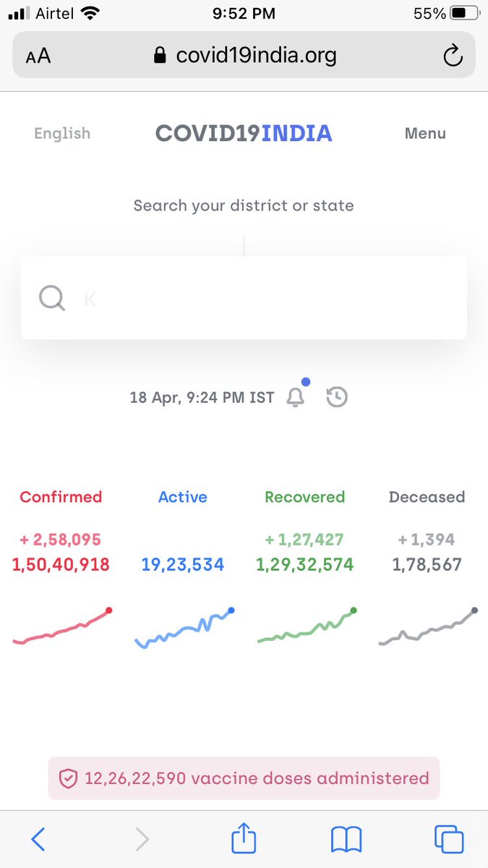The height and width of the screenshot is (868, 488).
Task: Select the Deceased statistics card
Action: 427,568
